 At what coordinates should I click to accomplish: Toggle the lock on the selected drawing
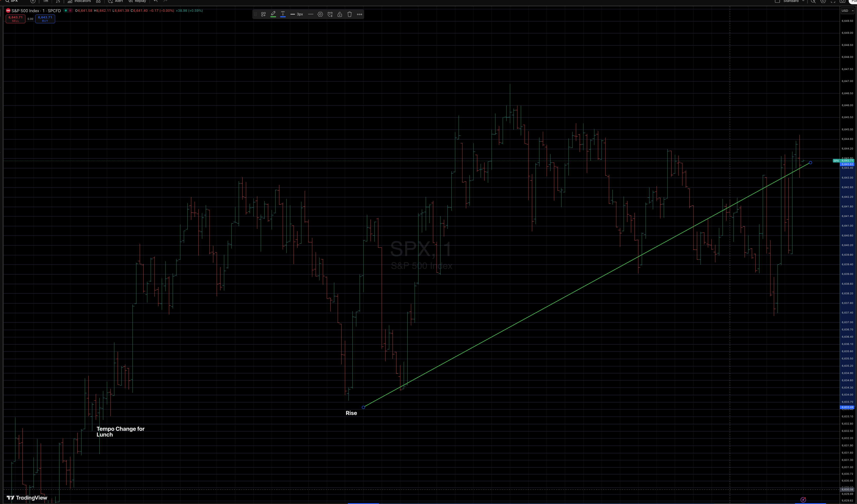point(339,14)
